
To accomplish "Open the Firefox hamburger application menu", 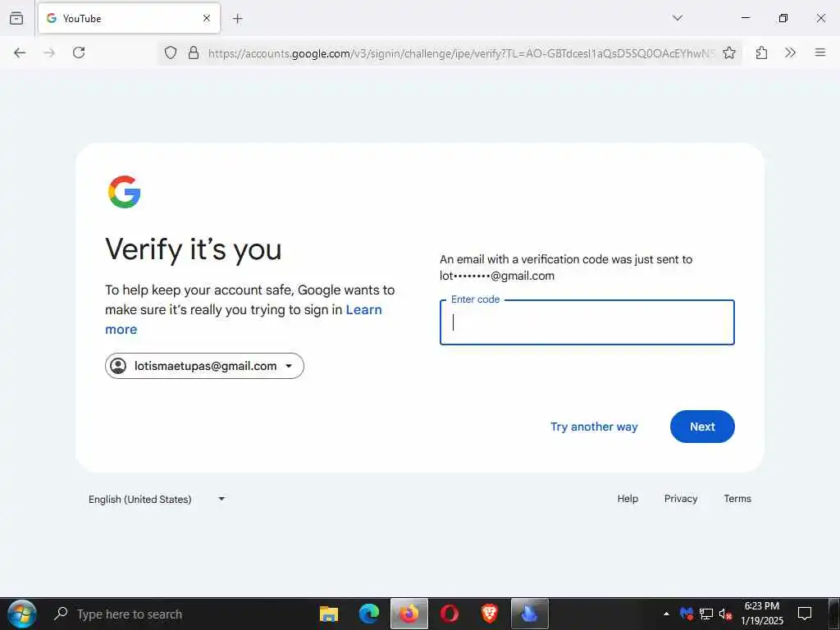I will point(819,52).
